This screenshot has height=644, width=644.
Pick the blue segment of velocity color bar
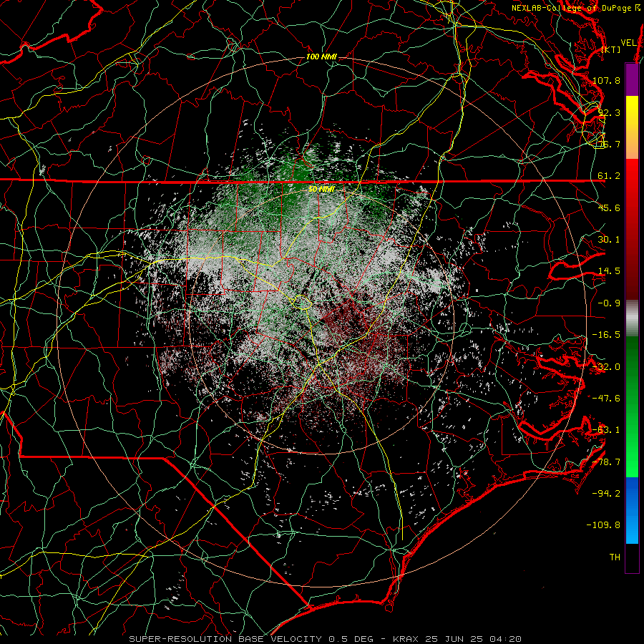[632, 509]
